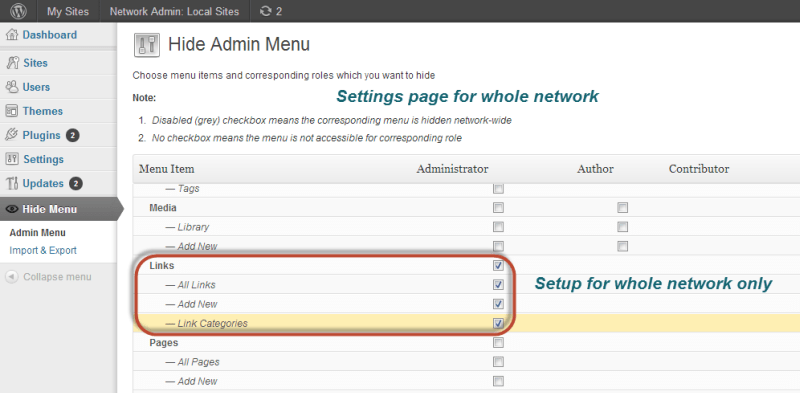The image size is (800, 393).
Task: Go to Dashboard in sidebar
Action: click(49, 35)
